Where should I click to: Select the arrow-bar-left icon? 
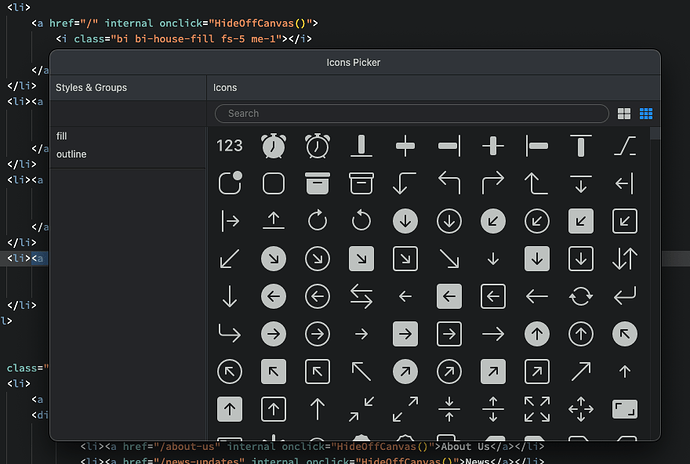tap(625, 183)
